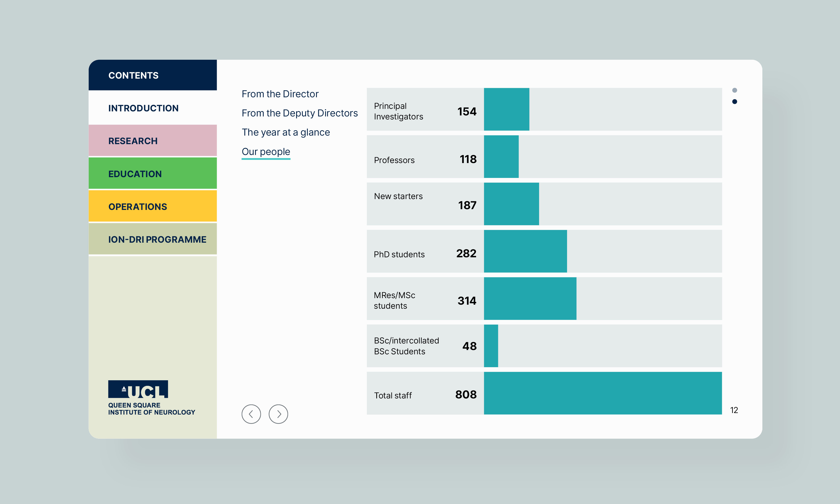The height and width of the screenshot is (504, 840).
Task: Click the UCL Queen Square logo
Action: [151, 397]
